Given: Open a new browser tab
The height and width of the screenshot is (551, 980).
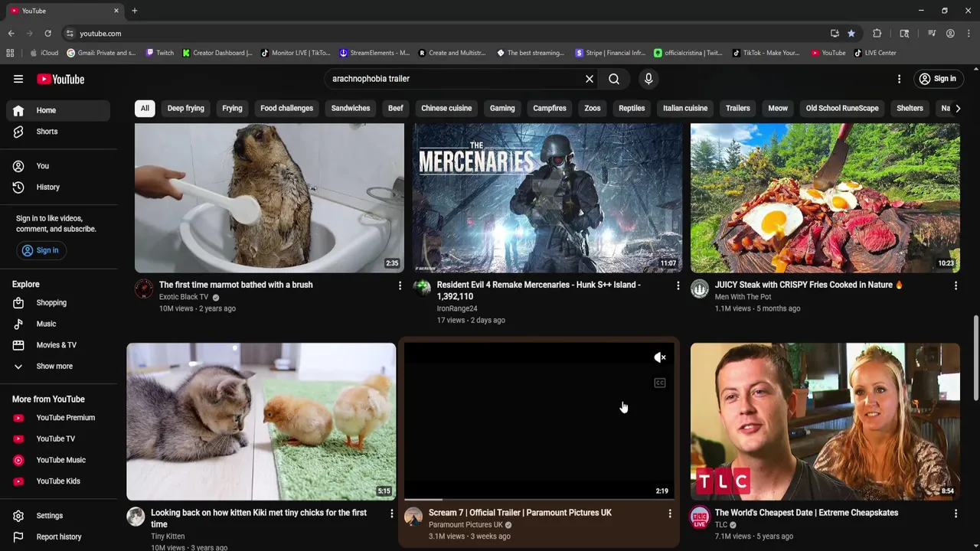Looking at the screenshot, I should pos(135,11).
